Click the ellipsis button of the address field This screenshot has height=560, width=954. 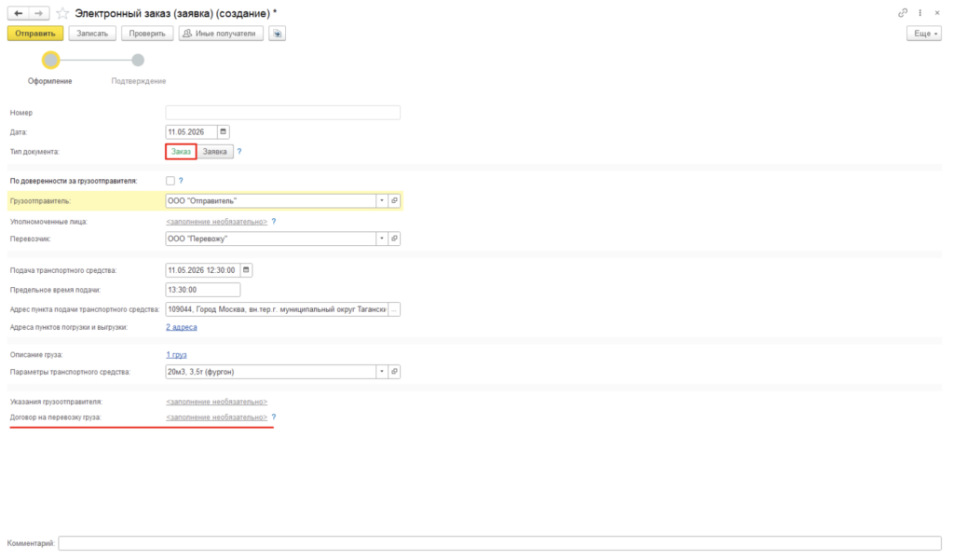tap(394, 310)
